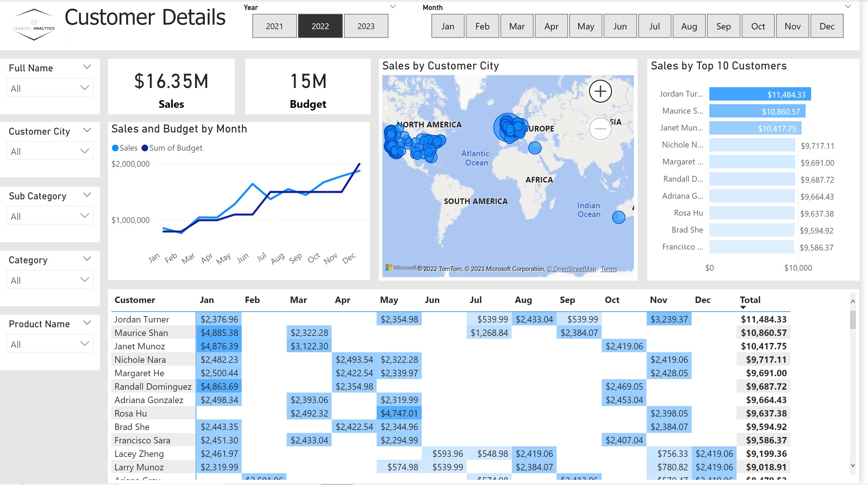Click the Sum of Budget legend dot
Screen dimensions: 868x485
pos(145,148)
